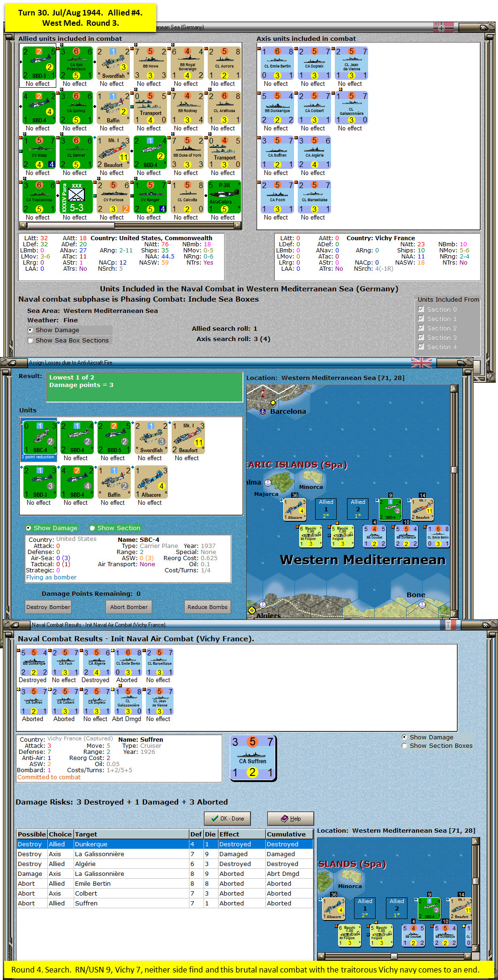498x980 pixels.
Task: Select Show Damage in Assign Losses window
Action: point(52,528)
